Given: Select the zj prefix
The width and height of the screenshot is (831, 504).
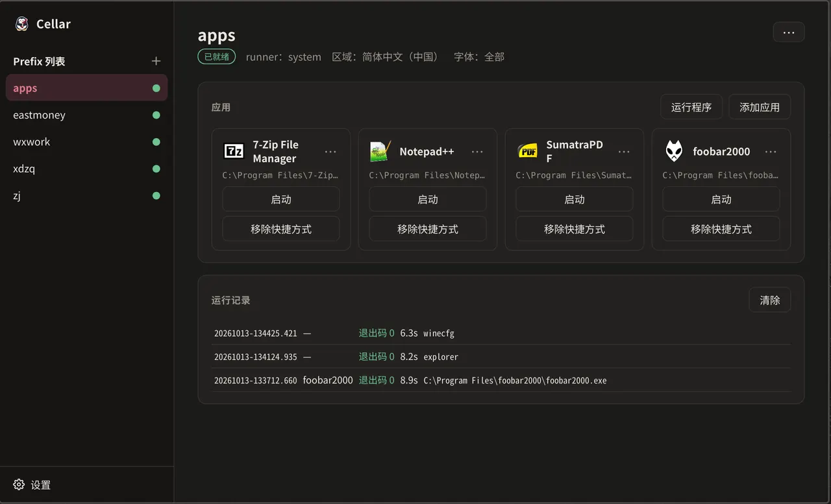Looking at the screenshot, I should [x=86, y=195].
